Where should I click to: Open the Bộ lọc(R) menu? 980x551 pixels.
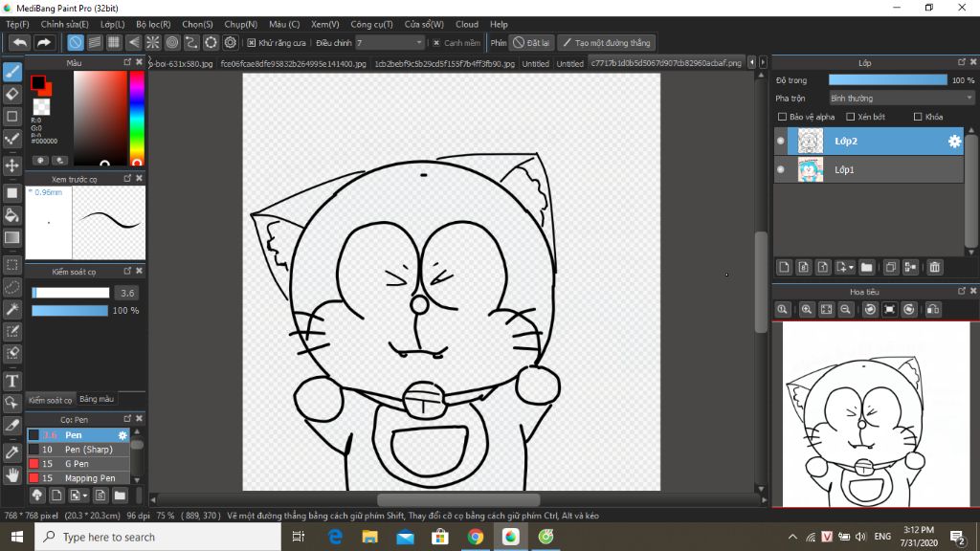[153, 24]
